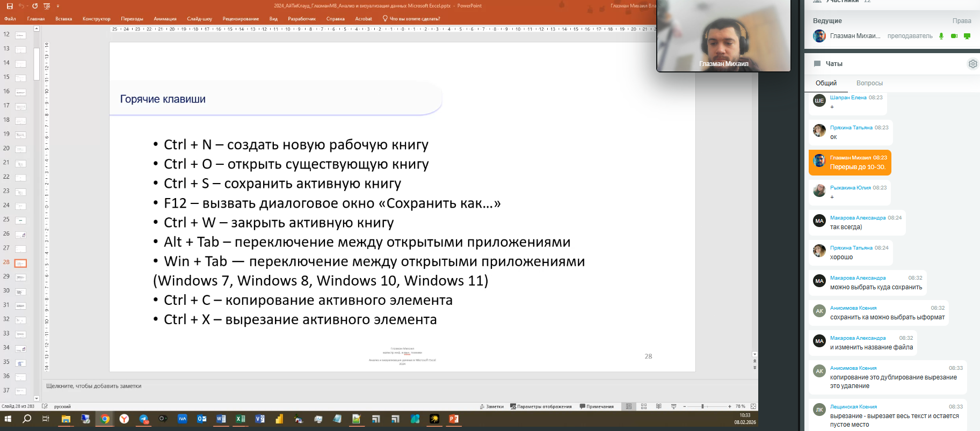Fit slide to current window icon
Viewport: 980px width, 431px height.
click(x=753, y=406)
